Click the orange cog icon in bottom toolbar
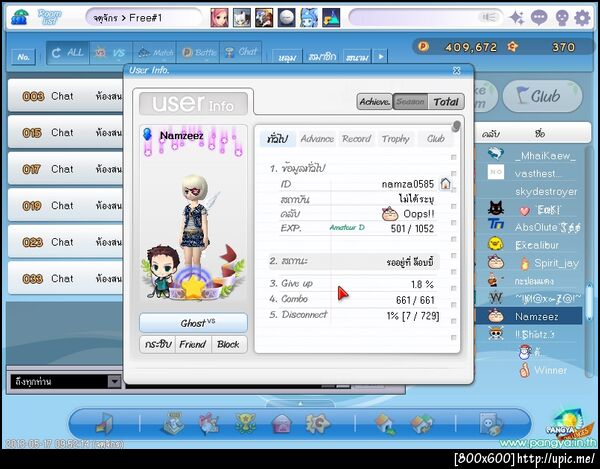The height and width of the screenshot is (469, 600). point(317,423)
